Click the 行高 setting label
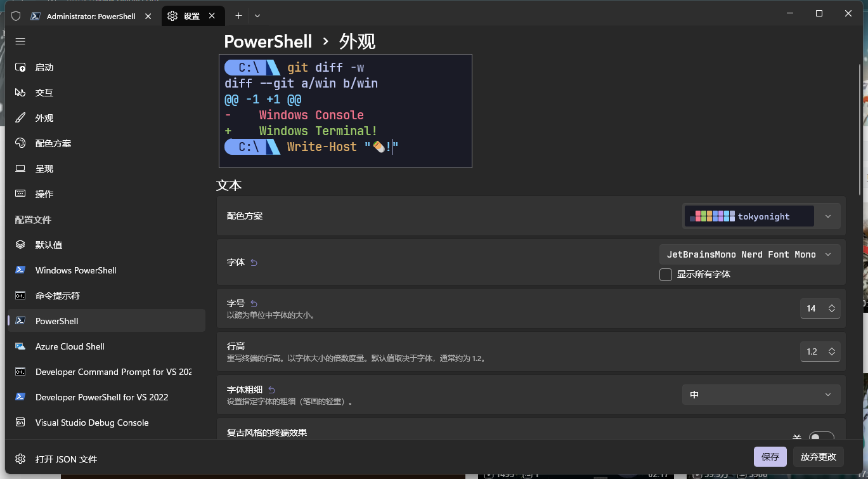This screenshot has height=479, width=868. (236, 346)
